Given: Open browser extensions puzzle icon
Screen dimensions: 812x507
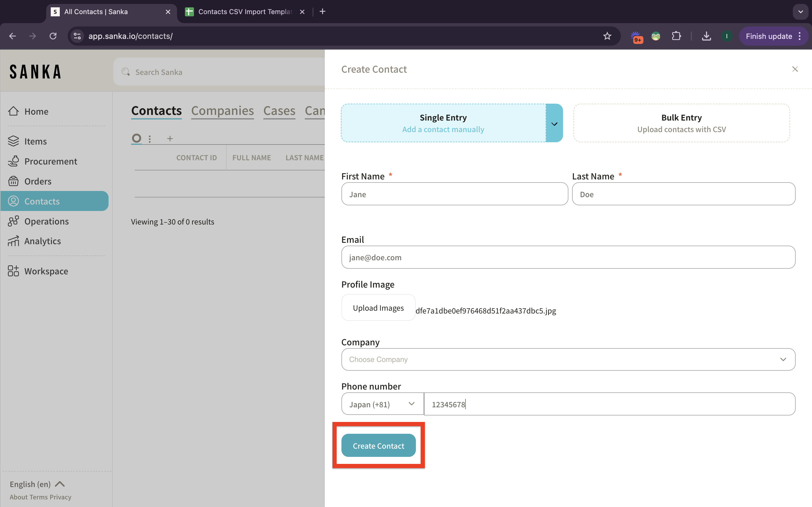Looking at the screenshot, I should pos(676,36).
